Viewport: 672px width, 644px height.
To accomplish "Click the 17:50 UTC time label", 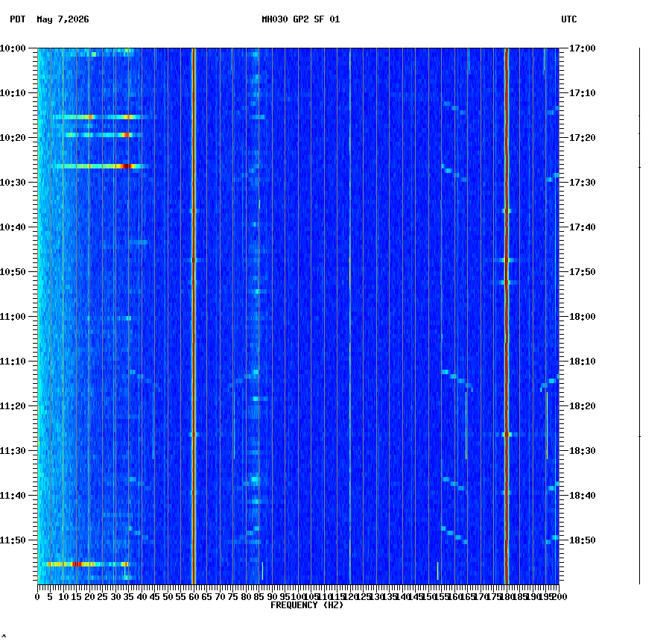I will [x=583, y=272].
